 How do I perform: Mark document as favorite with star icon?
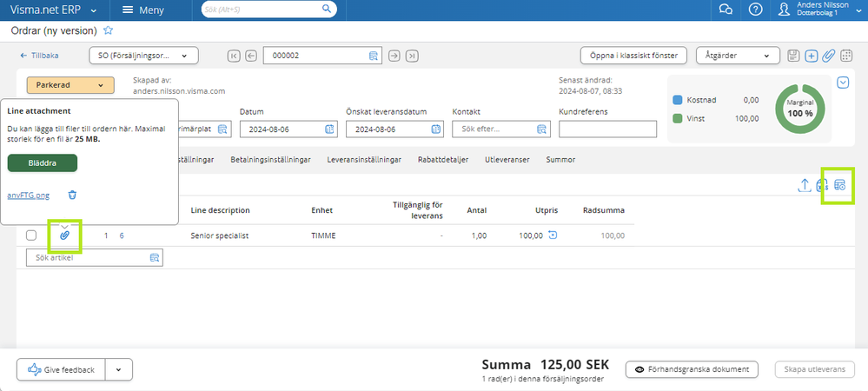tap(109, 30)
